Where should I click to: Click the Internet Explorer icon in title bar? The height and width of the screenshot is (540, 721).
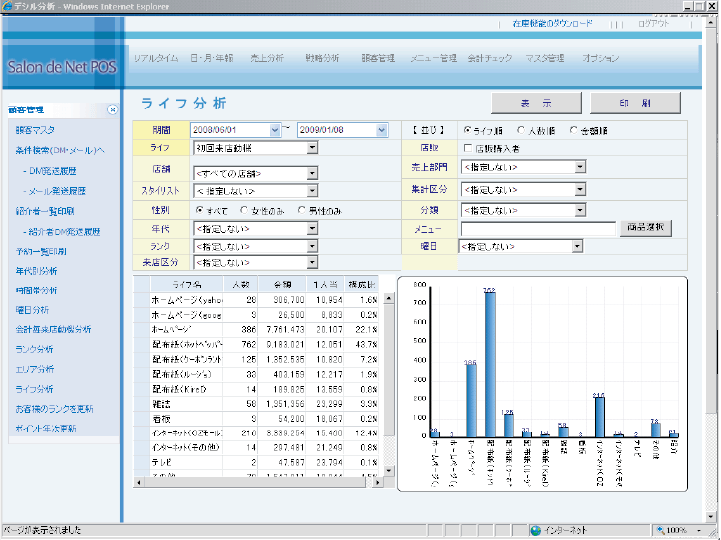pos(9,7)
